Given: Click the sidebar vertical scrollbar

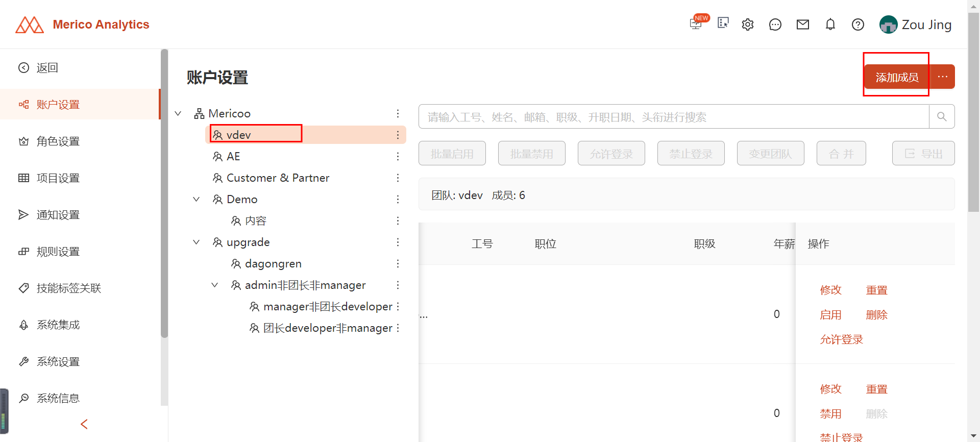Looking at the screenshot, I should click(x=164, y=194).
